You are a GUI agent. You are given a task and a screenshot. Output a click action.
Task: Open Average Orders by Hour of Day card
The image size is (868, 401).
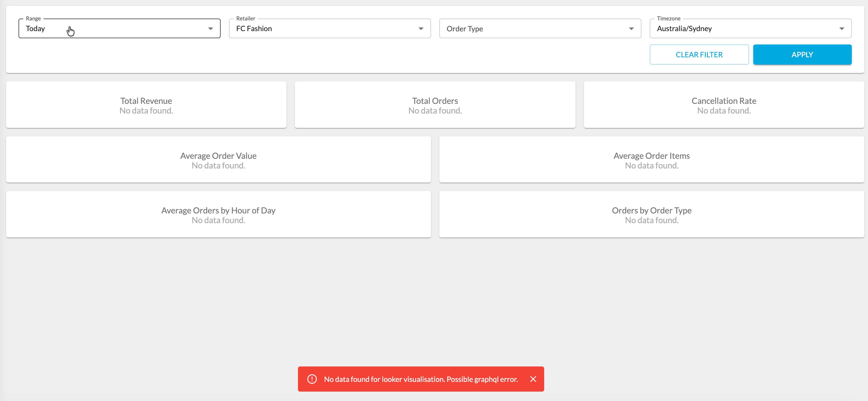(x=218, y=214)
